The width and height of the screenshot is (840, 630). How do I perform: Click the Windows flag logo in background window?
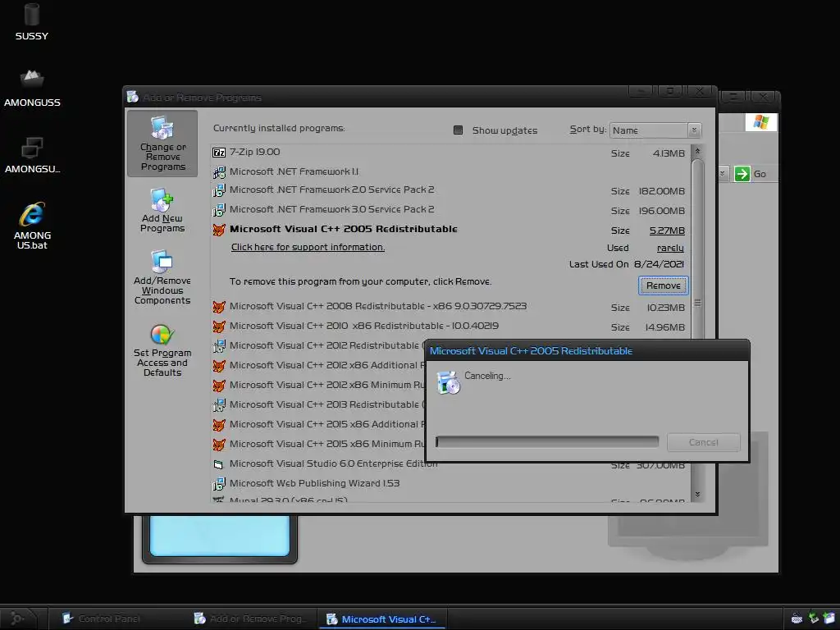(x=760, y=122)
